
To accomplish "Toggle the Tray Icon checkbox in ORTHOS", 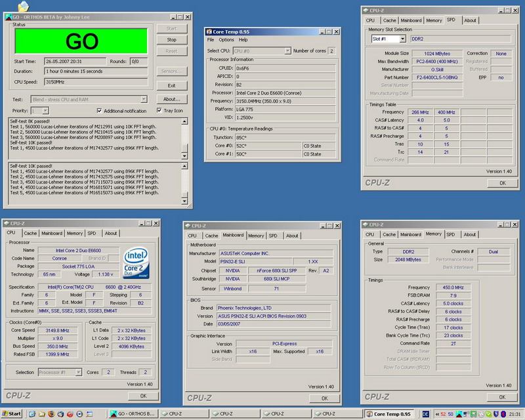I will pyautogui.click(x=159, y=110).
